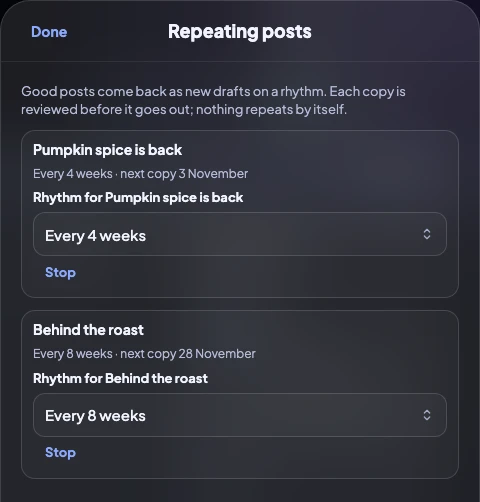Click the Repeating posts header title

[x=240, y=32]
